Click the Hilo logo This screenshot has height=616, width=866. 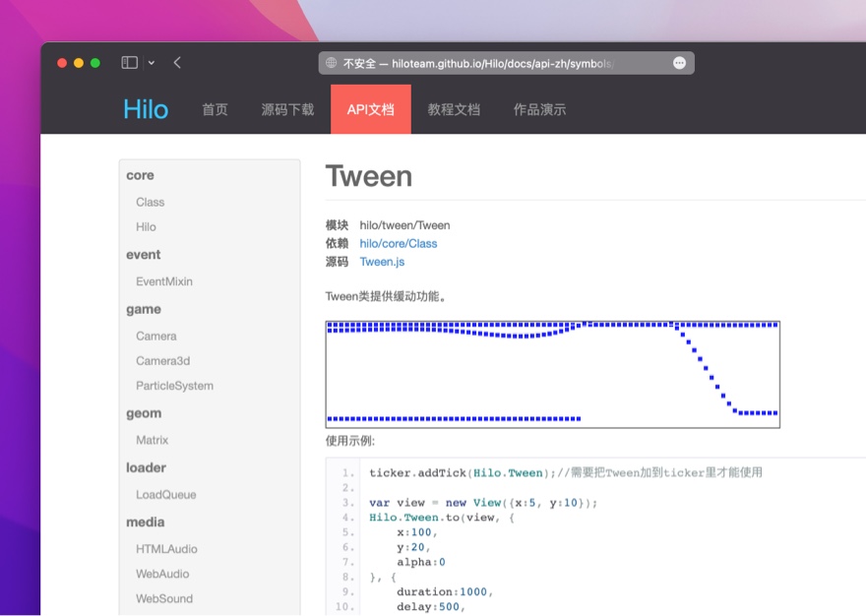[146, 109]
